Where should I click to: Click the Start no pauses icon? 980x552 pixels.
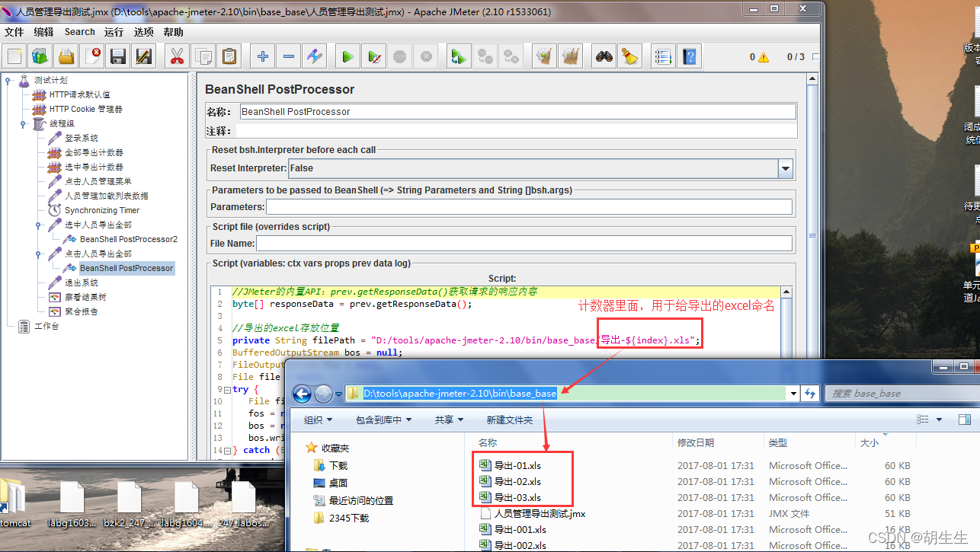[x=373, y=56]
